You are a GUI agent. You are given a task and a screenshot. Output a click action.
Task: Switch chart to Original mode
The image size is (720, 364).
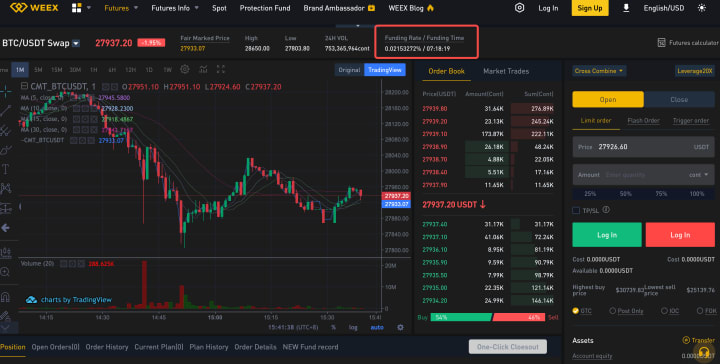349,70
